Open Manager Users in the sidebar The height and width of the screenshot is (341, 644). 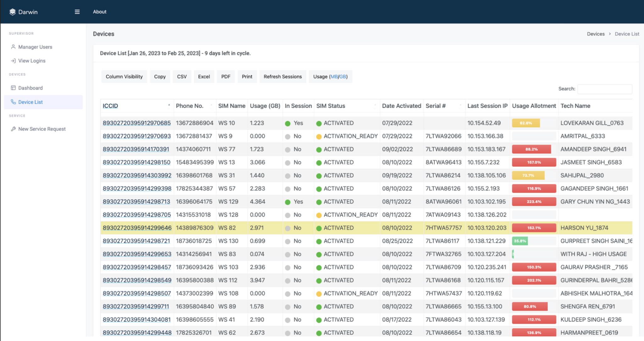pyautogui.click(x=35, y=47)
